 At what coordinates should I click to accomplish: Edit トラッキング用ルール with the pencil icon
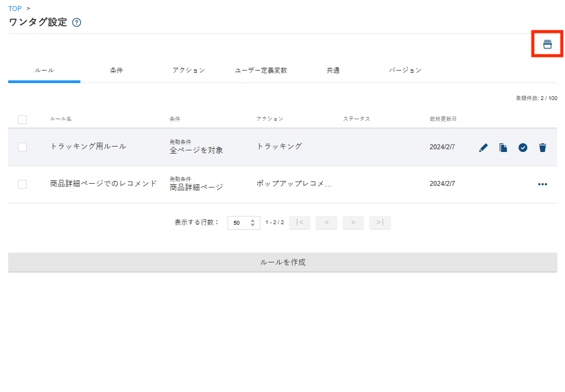pos(484,148)
